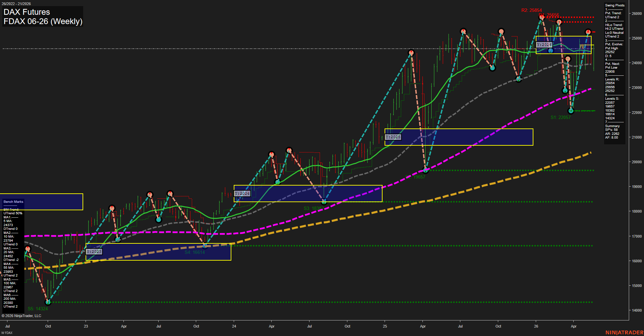Click the 'S1: 22057' support label on chart
The image size is (644, 336).
tap(560, 117)
